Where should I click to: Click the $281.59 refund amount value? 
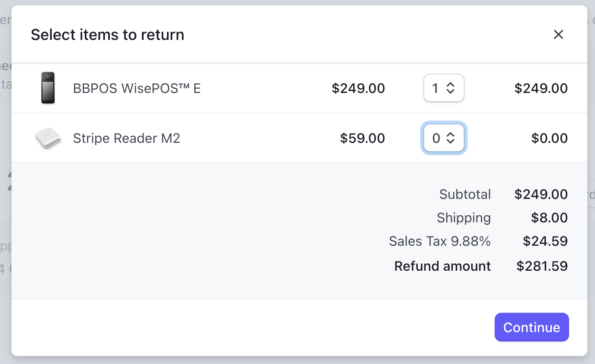pos(542,266)
